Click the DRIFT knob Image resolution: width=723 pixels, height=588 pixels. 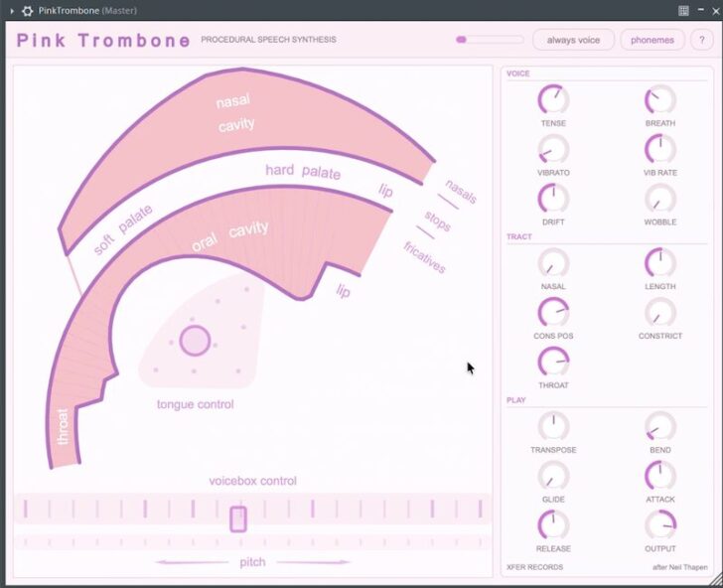pos(553,199)
